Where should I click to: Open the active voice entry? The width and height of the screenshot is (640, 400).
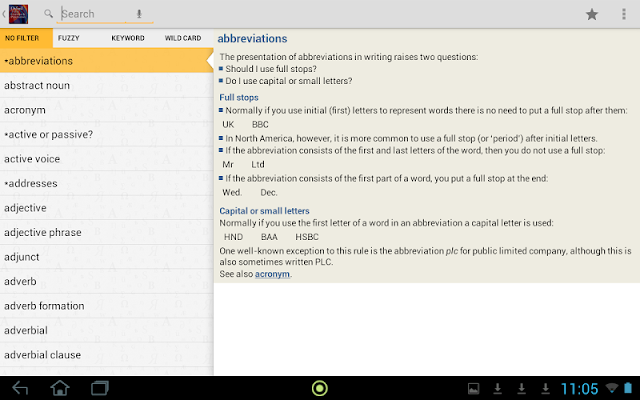[107, 159]
